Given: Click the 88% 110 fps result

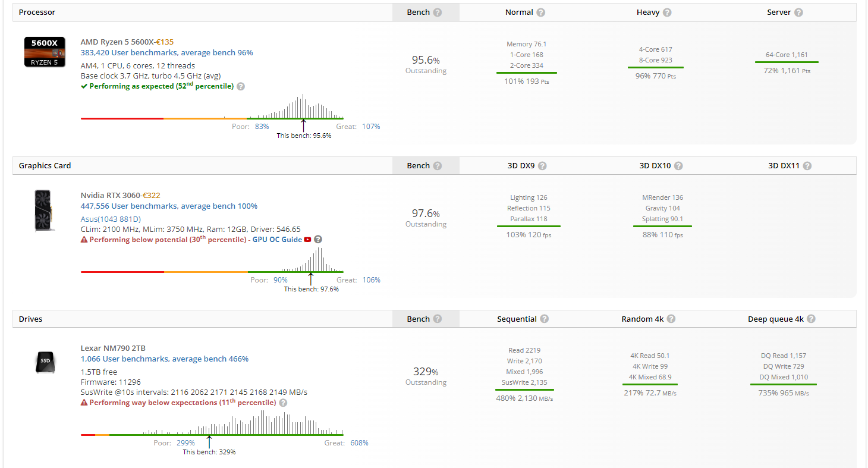Looking at the screenshot, I should click(x=663, y=235).
